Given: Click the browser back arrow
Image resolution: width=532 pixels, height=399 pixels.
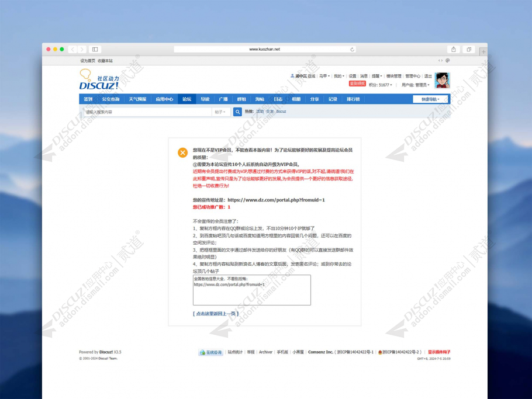Looking at the screenshot, I should (x=72, y=50).
